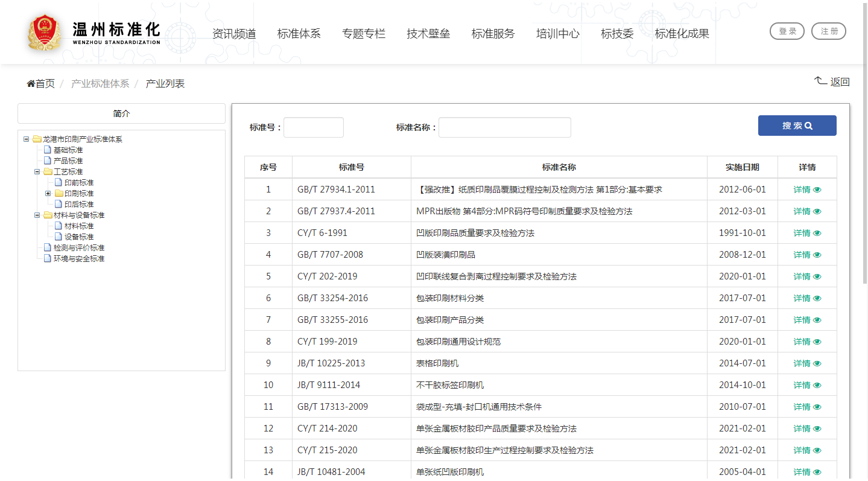Click the folder icon beside 印刷标准
Screen dimensions: 868x481
(x=59, y=194)
